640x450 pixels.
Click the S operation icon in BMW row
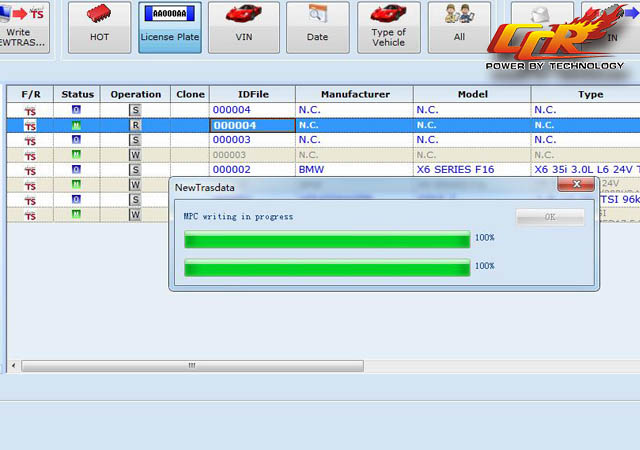135,170
